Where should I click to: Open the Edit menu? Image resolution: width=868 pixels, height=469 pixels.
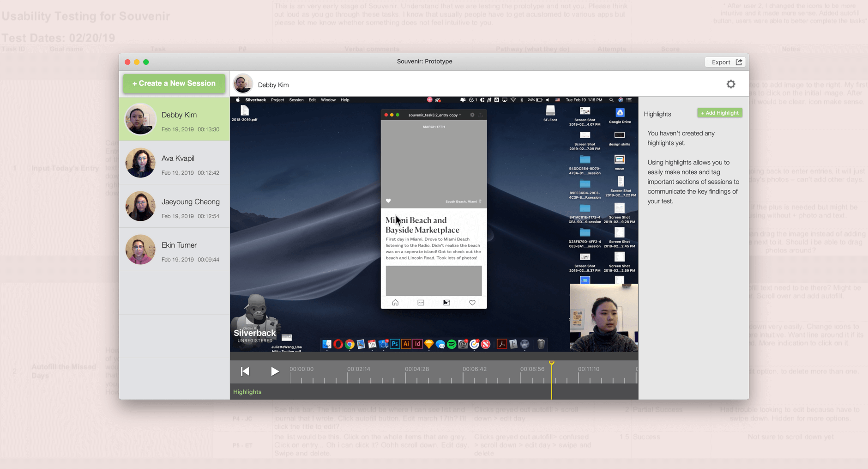click(x=312, y=100)
